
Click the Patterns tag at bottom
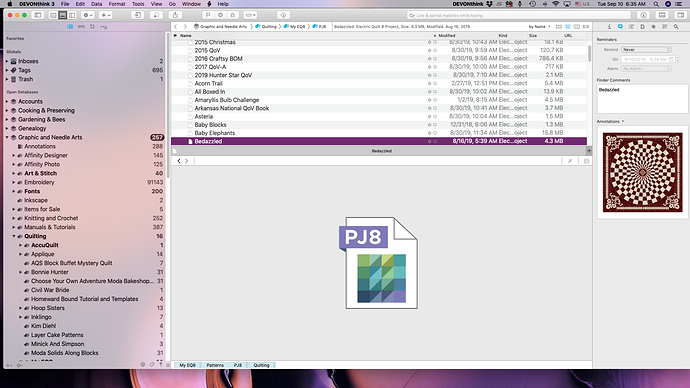215,365
